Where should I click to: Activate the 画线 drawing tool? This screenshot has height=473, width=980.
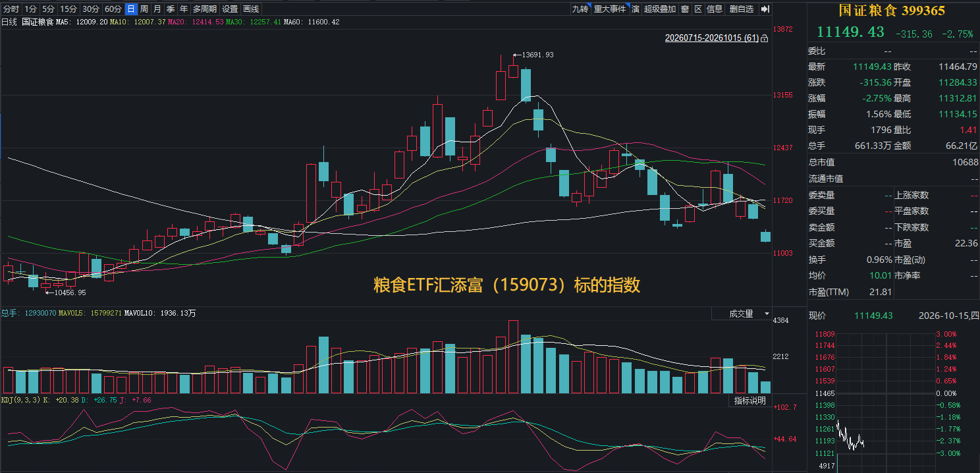tap(251, 9)
